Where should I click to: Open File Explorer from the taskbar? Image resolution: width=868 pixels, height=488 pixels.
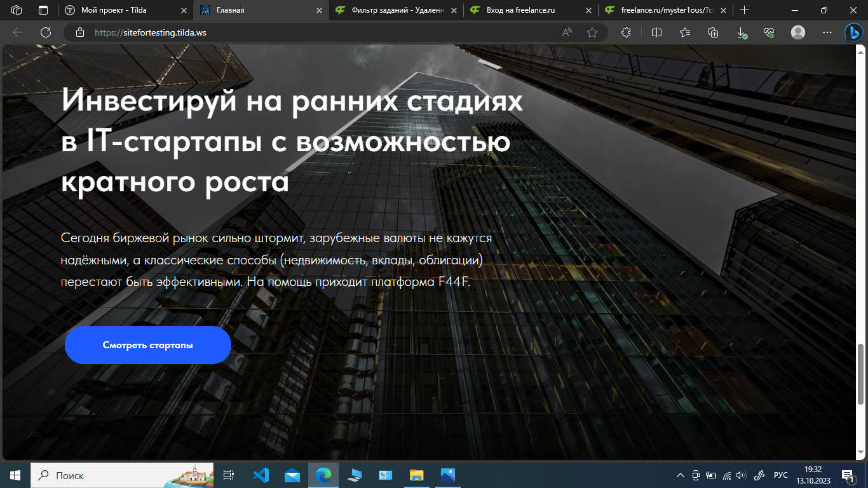click(x=417, y=475)
